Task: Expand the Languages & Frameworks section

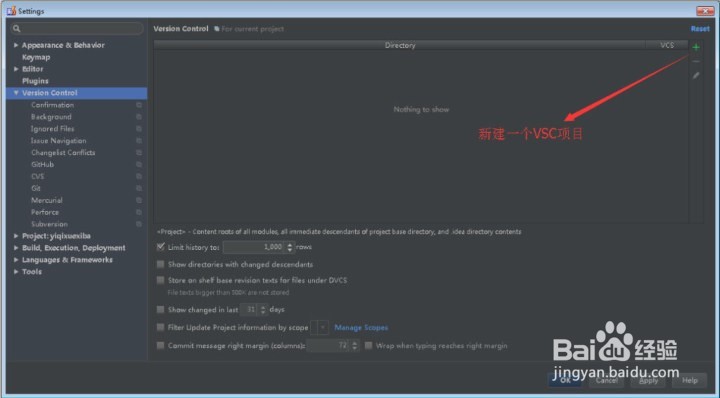Action: pos(16,260)
